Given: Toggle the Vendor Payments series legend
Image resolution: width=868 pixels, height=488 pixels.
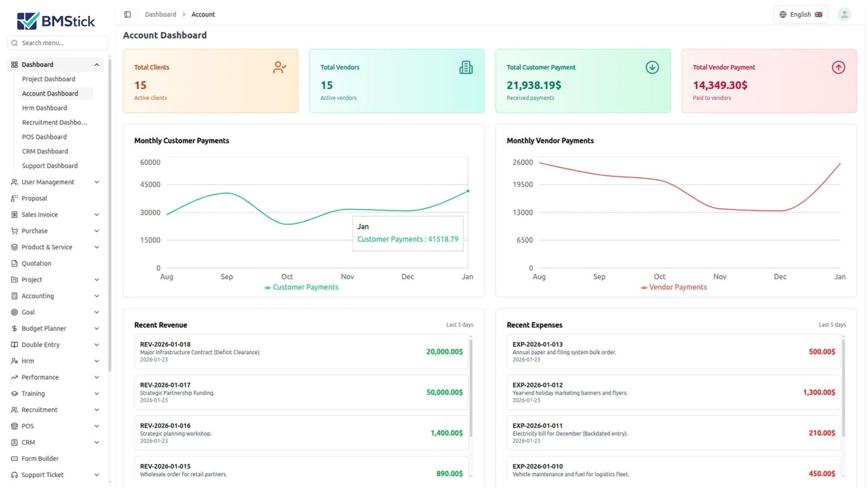Looking at the screenshot, I should click(673, 287).
